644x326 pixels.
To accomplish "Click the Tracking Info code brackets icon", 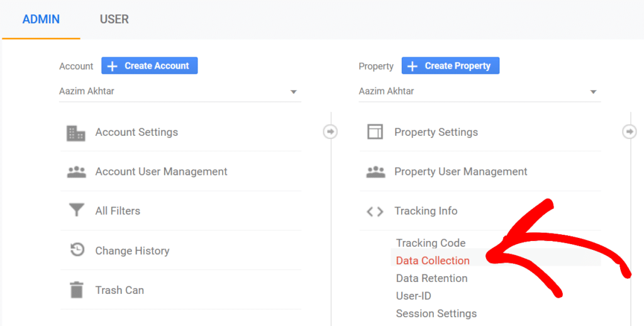I will click(x=375, y=211).
